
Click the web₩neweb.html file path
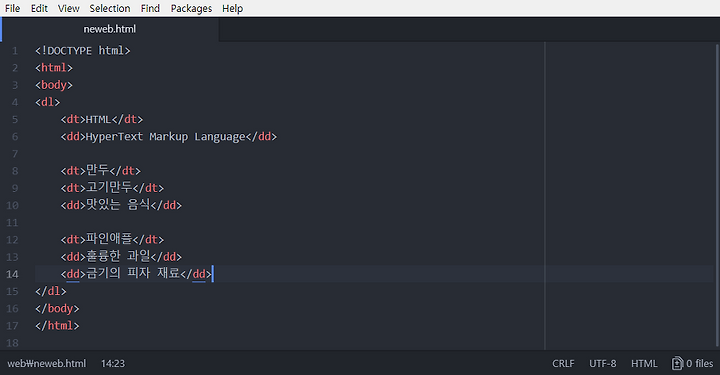coord(46,364)
